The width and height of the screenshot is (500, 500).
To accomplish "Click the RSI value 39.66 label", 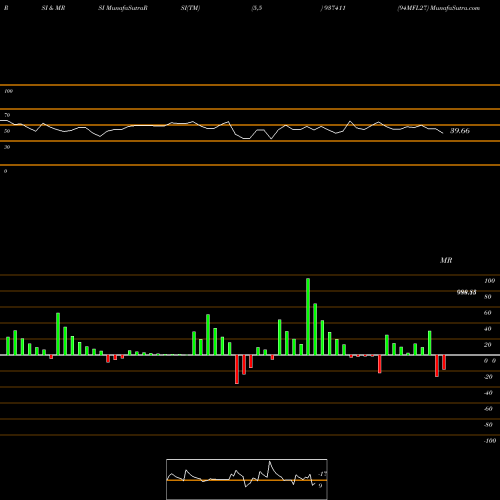I will point(460,131).
